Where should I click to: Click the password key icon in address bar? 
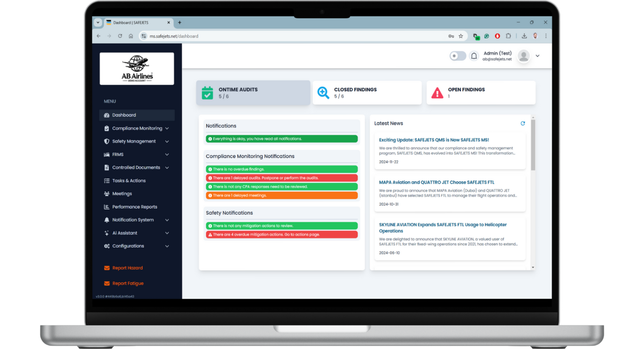point(451,36)
